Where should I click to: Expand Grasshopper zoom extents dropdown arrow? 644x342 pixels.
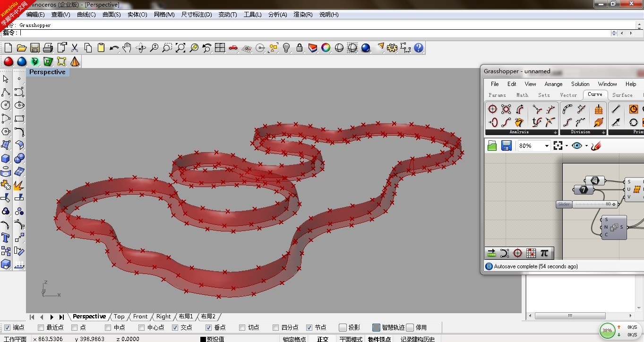(x=567, y=146)
